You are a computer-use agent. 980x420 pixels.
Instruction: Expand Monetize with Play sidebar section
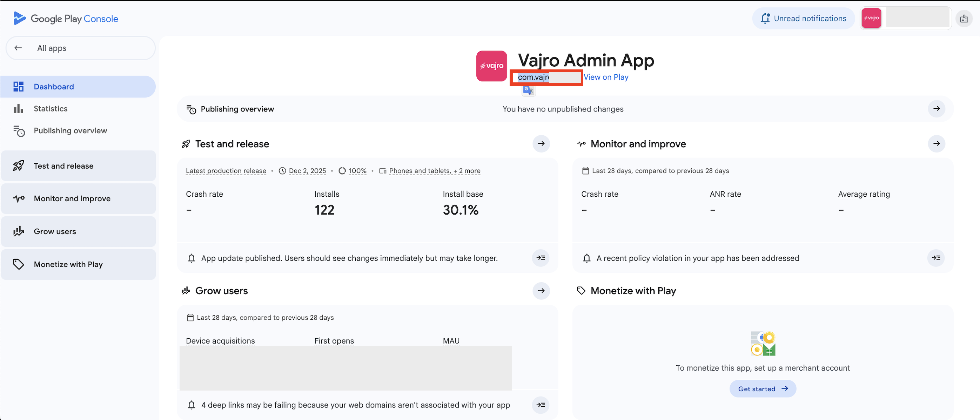coord(68,265)
